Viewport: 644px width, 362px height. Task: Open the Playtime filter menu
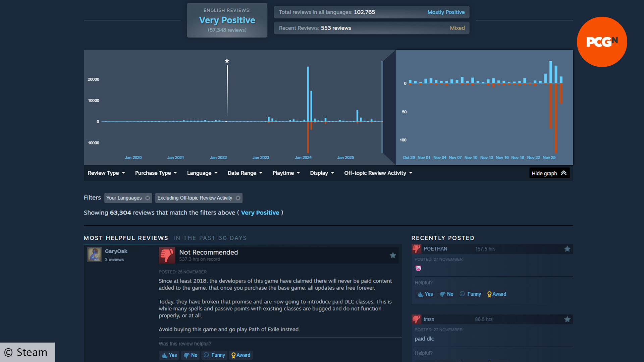(286, 173)
